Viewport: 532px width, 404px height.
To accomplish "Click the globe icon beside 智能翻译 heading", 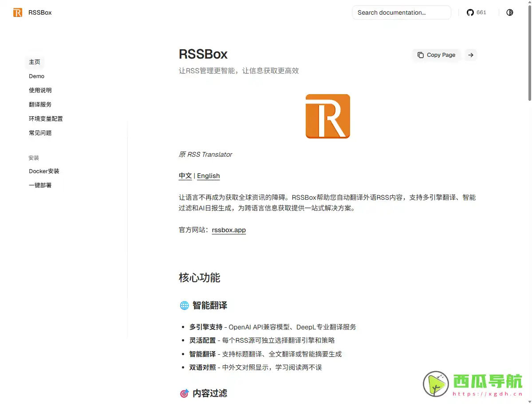I will (184, 305).
